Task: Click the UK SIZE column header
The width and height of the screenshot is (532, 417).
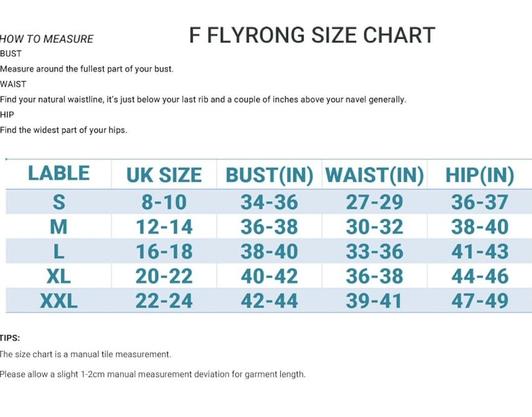Action: pos(164,175)
